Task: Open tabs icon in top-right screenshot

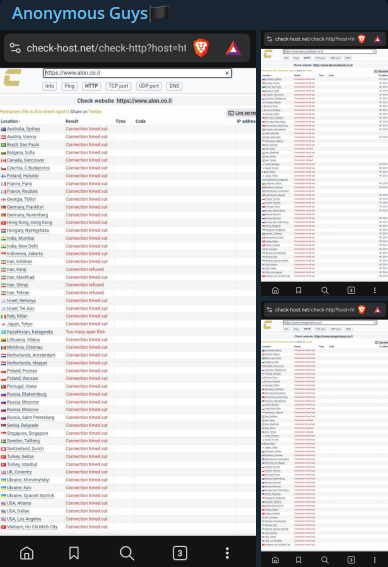Action: 351,290
